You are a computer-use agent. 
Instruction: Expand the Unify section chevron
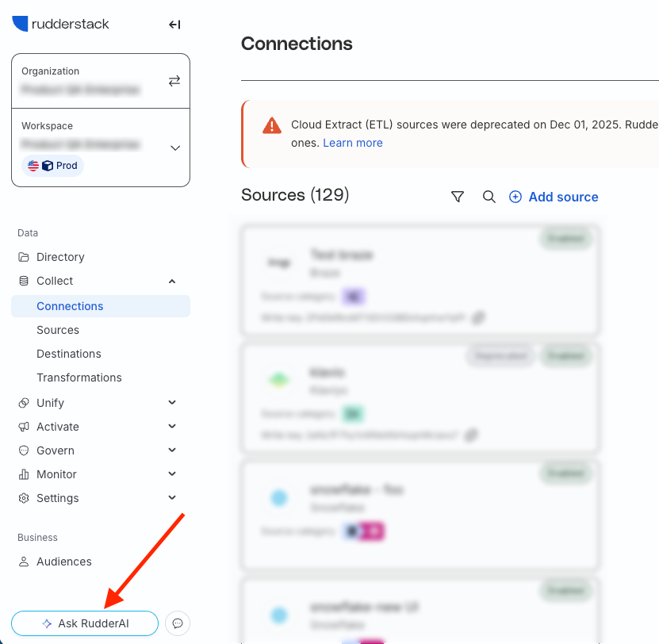[172, 402]
